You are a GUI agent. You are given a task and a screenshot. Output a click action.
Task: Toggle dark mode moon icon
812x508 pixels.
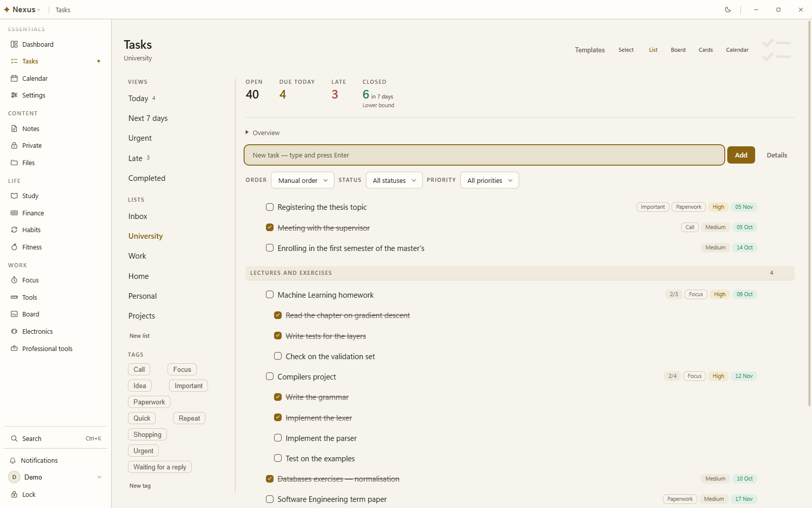click(728, 10)
